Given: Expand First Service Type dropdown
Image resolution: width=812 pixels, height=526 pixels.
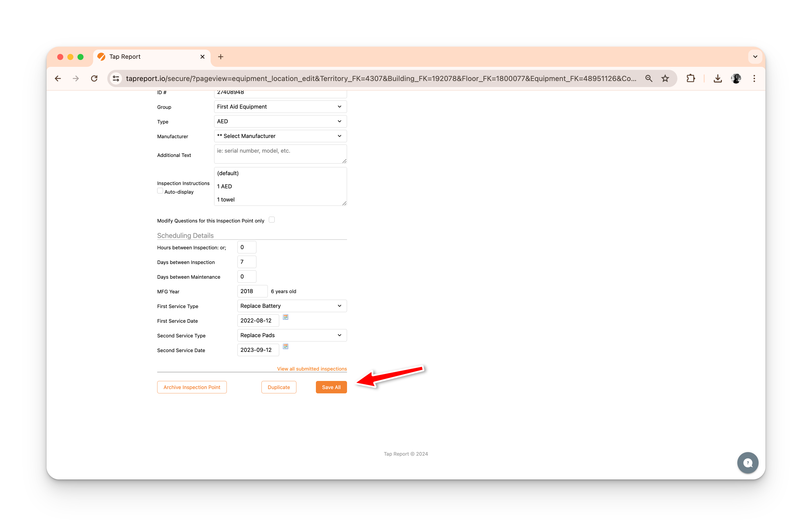Looking at the screenshot, I should pos(292,306).
